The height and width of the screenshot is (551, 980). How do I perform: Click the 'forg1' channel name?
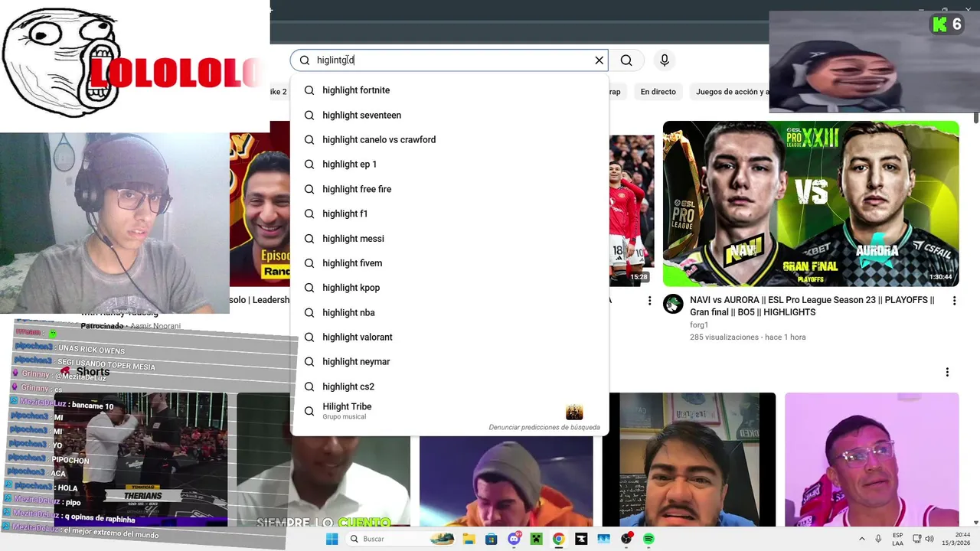point(701,324)
